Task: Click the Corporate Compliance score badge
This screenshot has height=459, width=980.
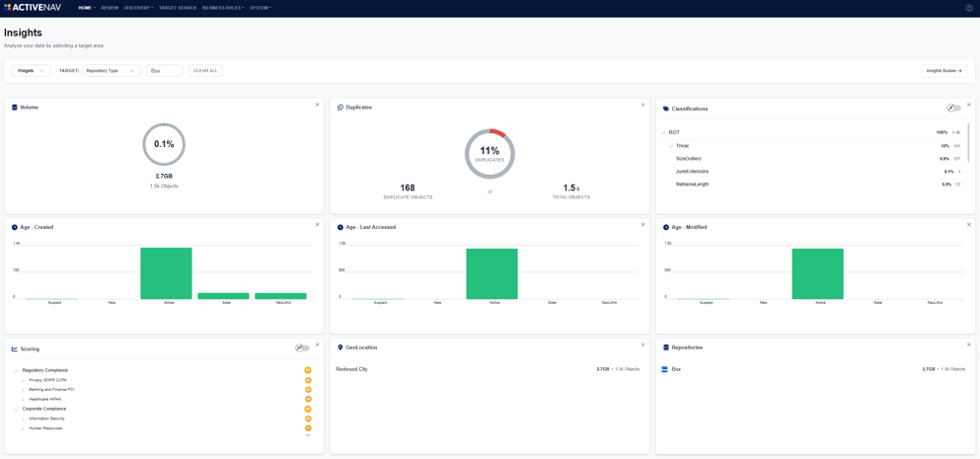Action: click(x=308, y=409)
